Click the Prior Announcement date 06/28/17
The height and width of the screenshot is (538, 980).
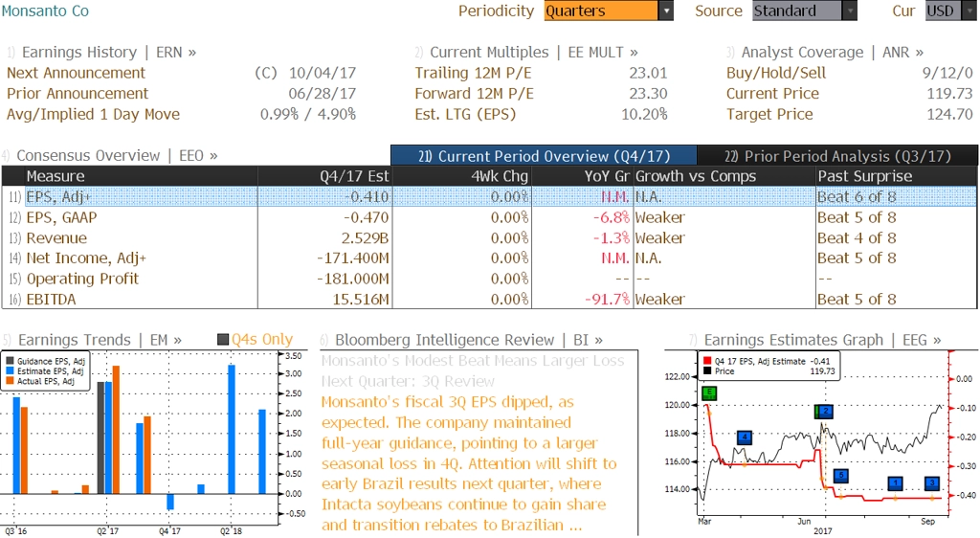[x=323, y=94]
